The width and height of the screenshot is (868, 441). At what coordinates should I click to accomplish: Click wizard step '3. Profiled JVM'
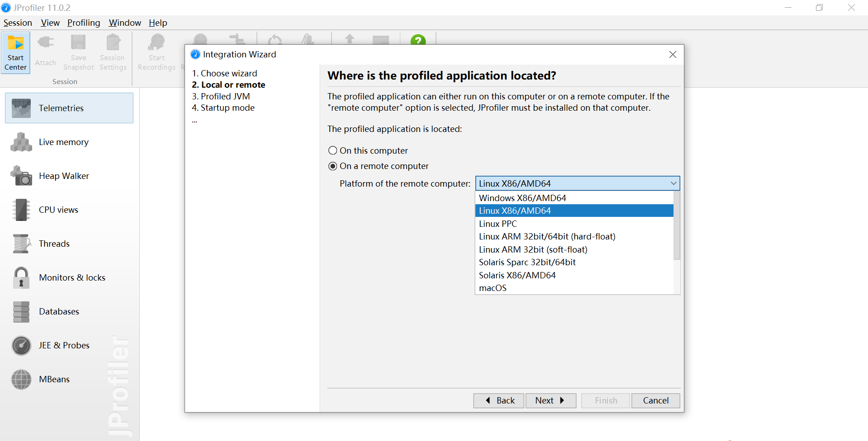coord(221,96)
